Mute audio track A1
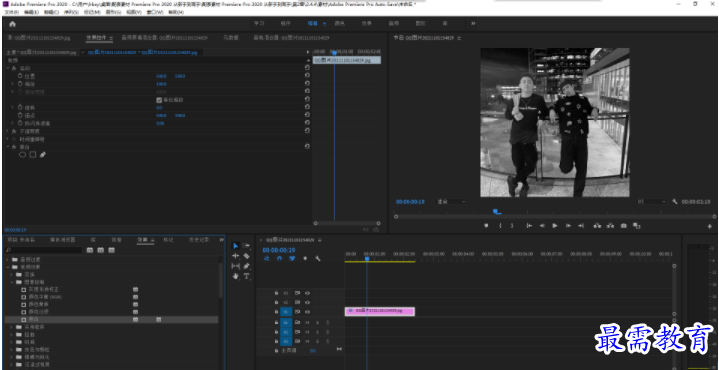The image size is (719, 370). (x=308, y=322)
